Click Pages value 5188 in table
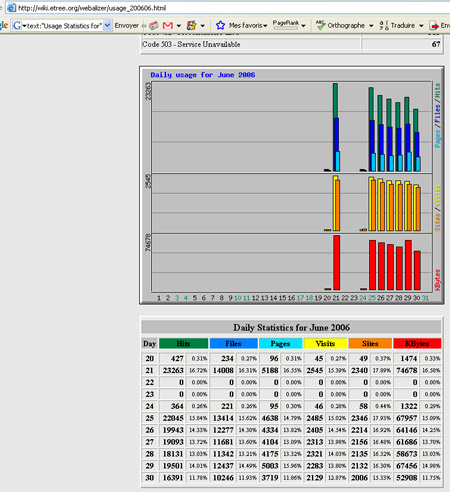Viewport: 450px width, 492px height. coord(270,370)
